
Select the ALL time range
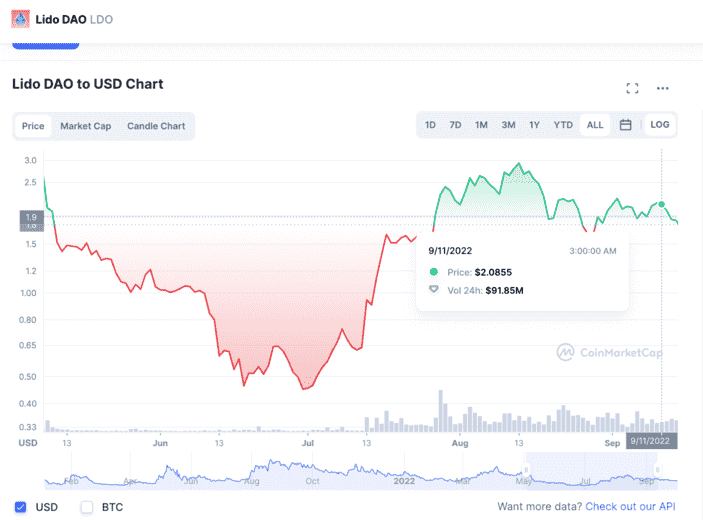click(x=595, y=125)
